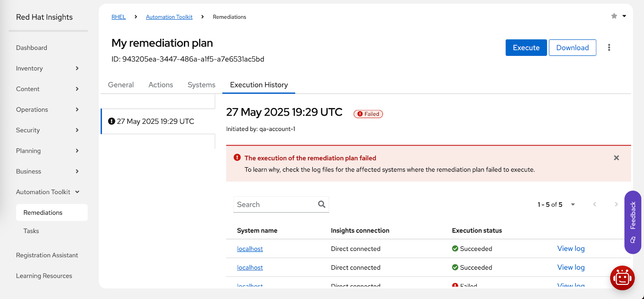This screenshot has height=299, width=644.
Task: Switch to the Systems tab
Action: [x=201, y=85]
